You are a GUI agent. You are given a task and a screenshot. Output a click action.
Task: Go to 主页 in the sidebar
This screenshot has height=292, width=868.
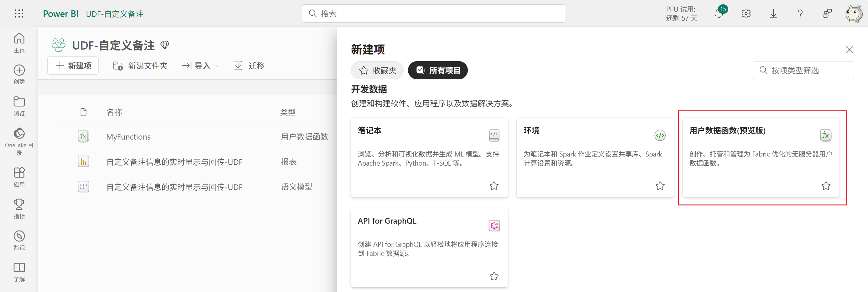[x=19, y=43]
